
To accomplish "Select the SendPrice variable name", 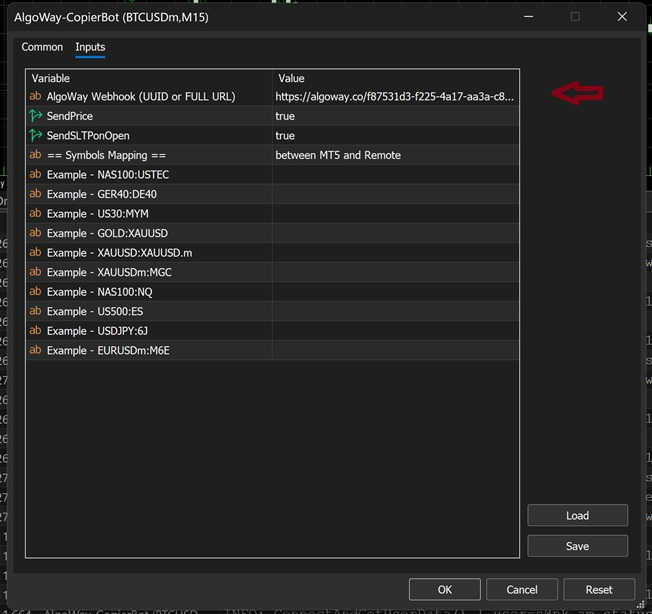I will (69, 116).
